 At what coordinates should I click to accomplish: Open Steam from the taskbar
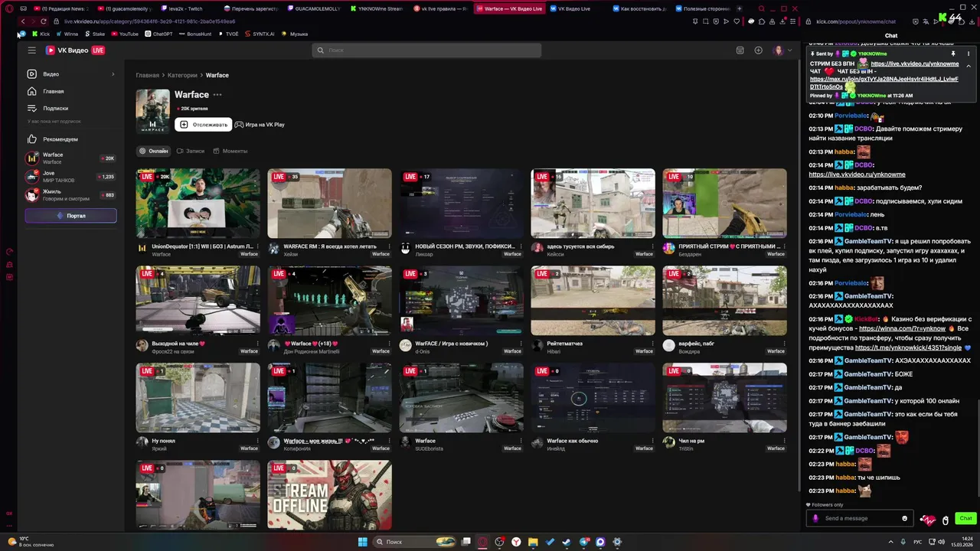click(x=567, y=542)
